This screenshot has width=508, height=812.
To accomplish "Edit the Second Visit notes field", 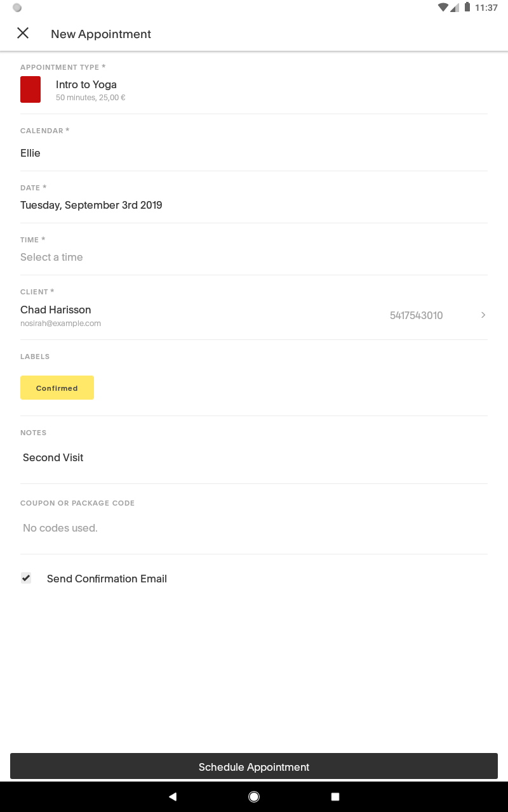I will [254, 457].
